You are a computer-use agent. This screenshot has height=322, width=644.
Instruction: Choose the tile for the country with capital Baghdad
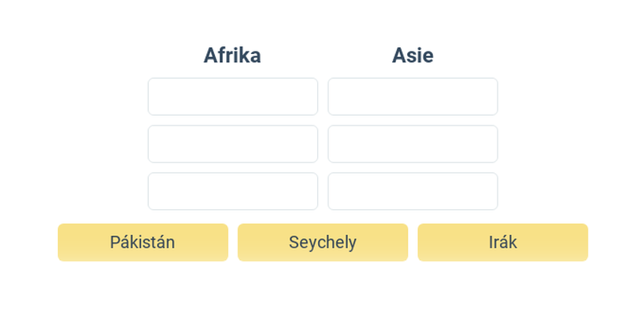click(502, 242)
